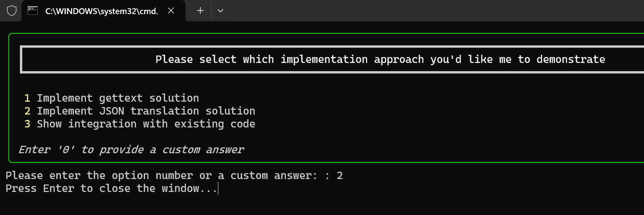This screenshot has height=215, width=644.
Task: Expand the new tab profile dropdown
Action: click(220, 11)
